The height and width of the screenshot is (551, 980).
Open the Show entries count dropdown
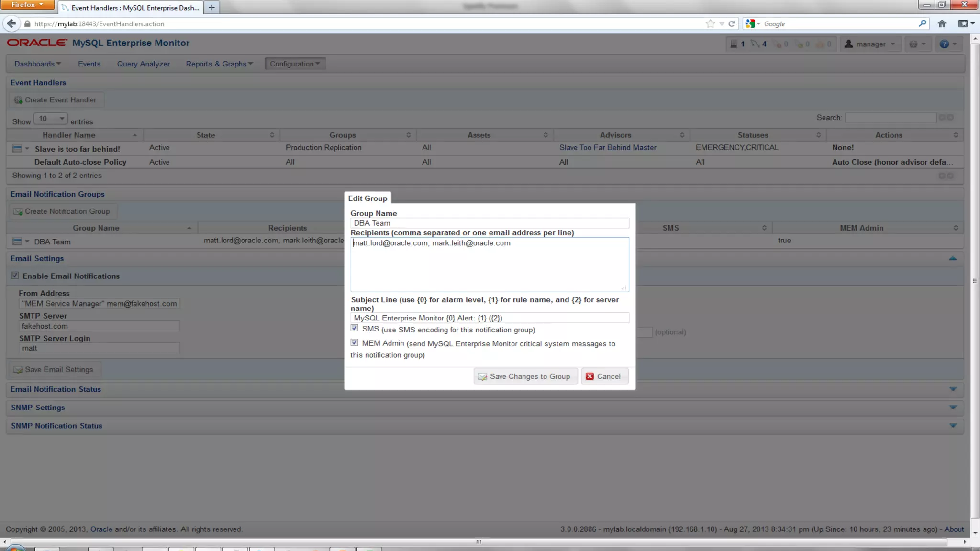coord(51,119)
